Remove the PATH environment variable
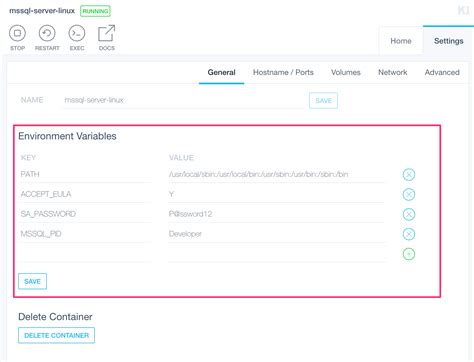Viewport: 474px width, 362px height. 409,174
